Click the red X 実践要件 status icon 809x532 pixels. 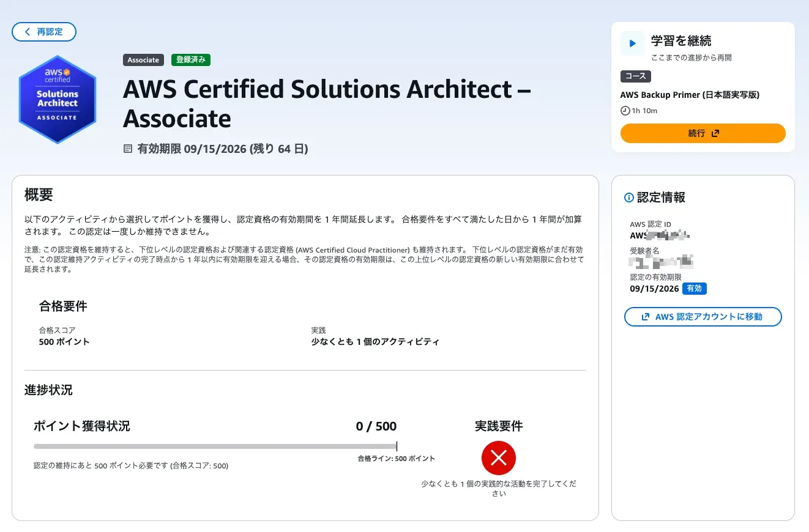pyautogui.click(x=499, y=458)
